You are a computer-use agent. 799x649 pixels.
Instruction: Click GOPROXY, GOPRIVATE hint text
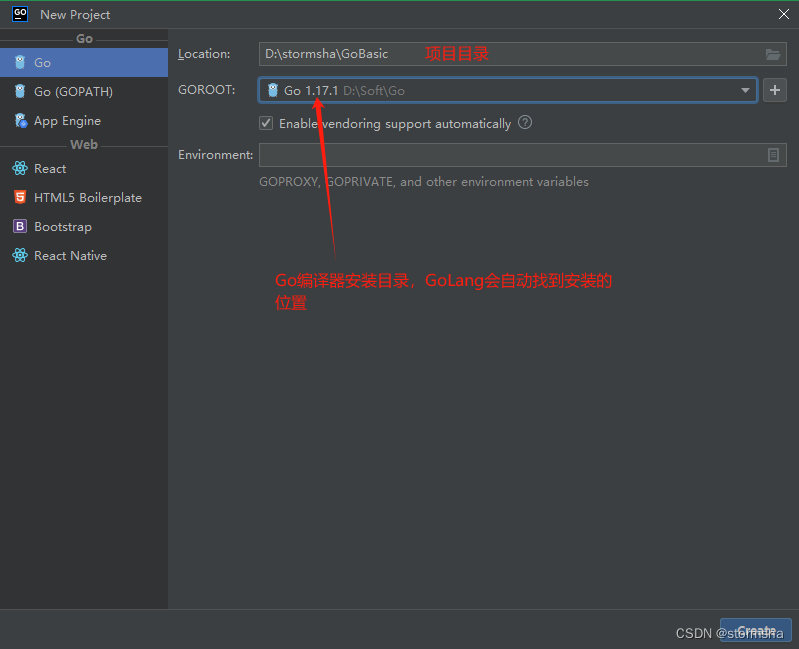point(424,182)
